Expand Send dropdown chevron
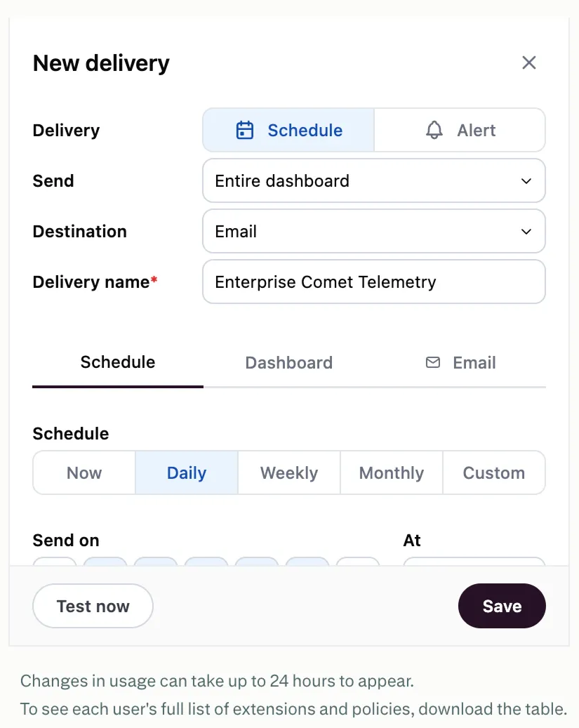The width and height of the screenshot is (579, 728). coord(526,181)
